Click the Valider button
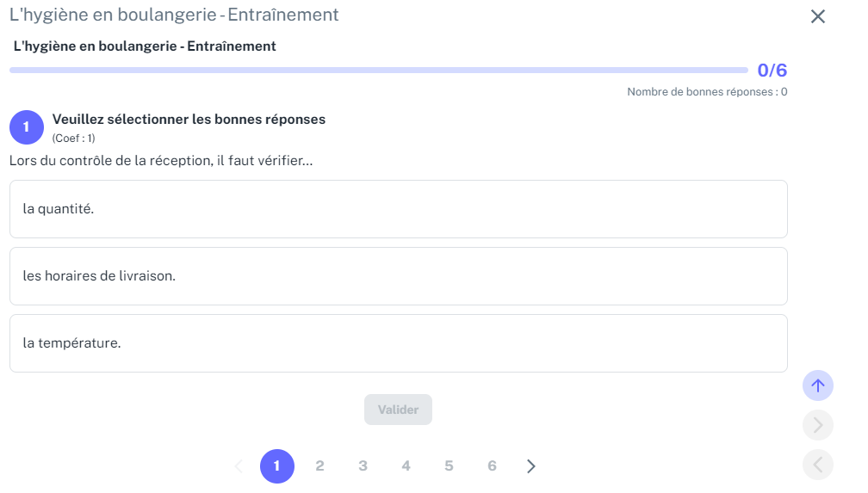The width and height of the screenshot is (868, 493). [398, 410]
